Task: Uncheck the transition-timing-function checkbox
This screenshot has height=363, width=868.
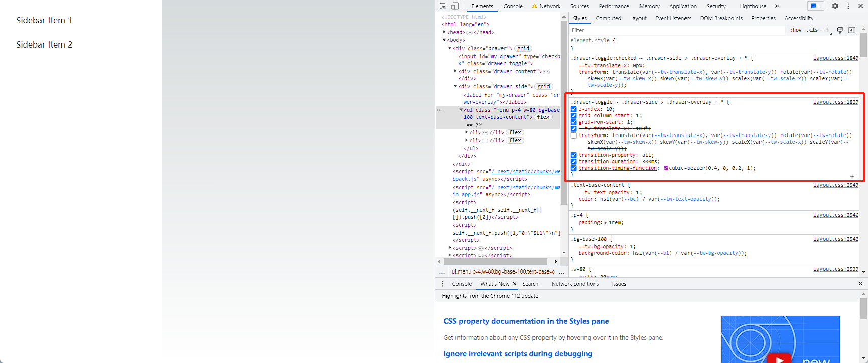Action: (x=574, y=168)
